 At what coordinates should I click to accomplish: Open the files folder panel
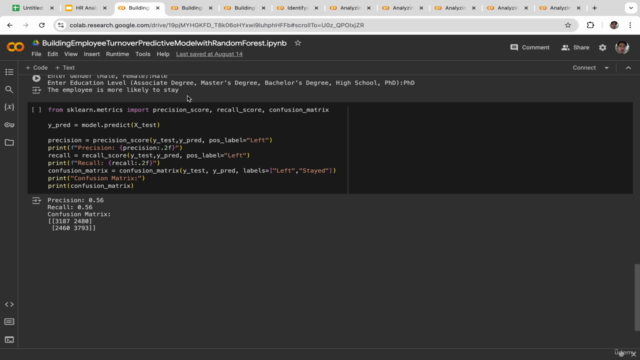pos(9,142)
